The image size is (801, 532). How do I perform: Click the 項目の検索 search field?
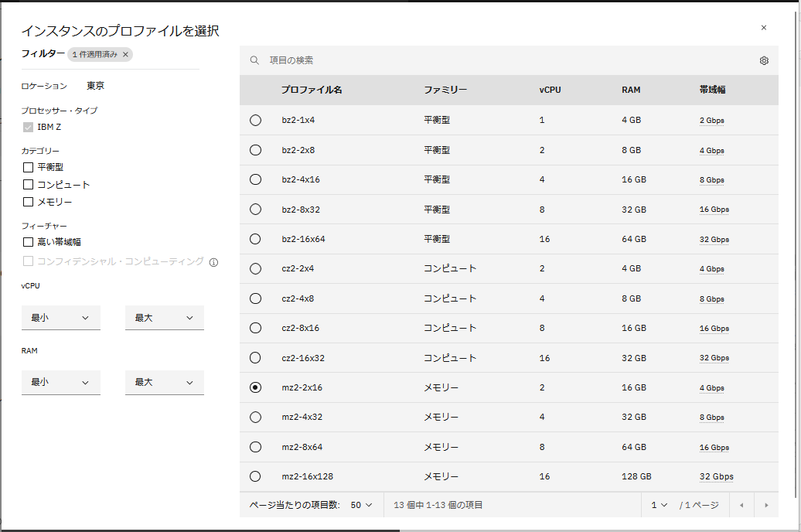coord(509,60)
